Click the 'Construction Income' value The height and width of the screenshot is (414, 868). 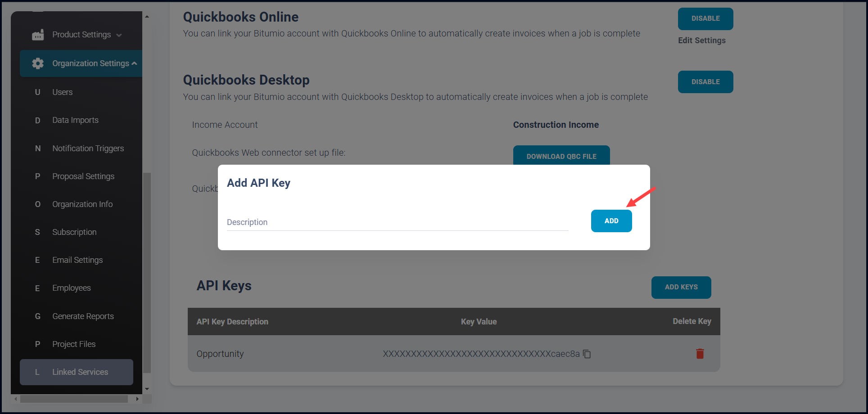(x=556, y=125)
